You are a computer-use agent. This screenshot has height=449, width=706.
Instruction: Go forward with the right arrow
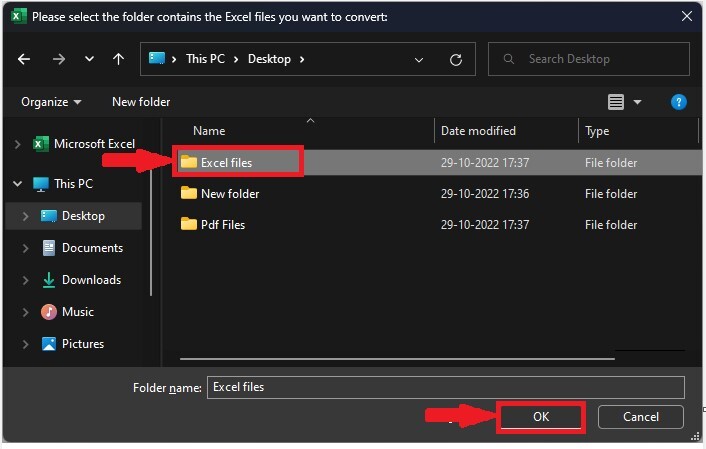click(59, 59)
